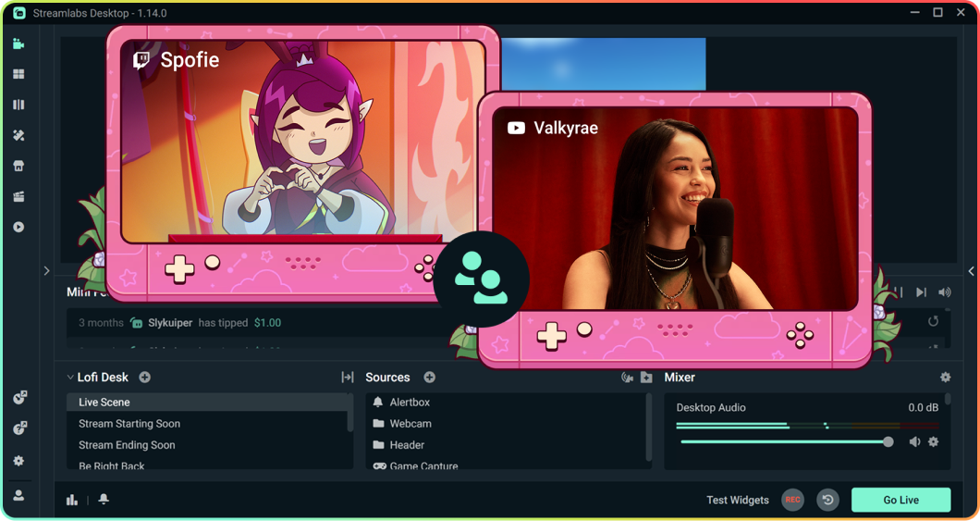Click the scenes list scrollbar
This screenshot has height=521, width=980.
click(x=350, y=412)
